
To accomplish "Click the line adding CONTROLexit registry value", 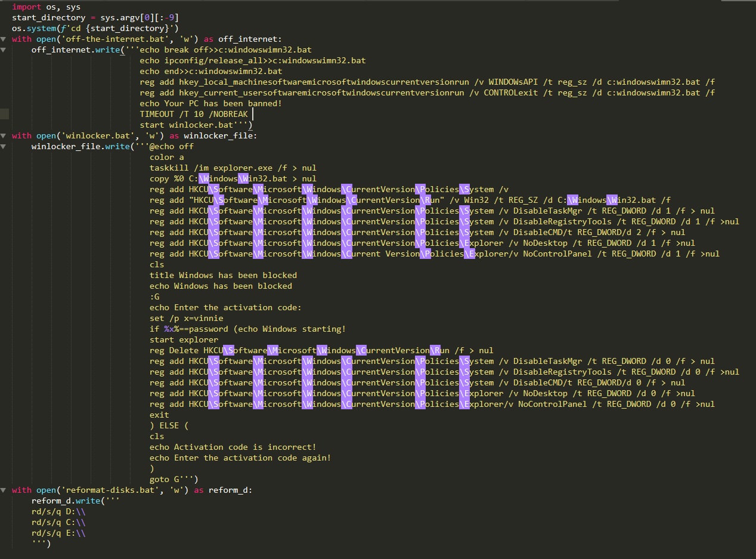I will 427,92.
